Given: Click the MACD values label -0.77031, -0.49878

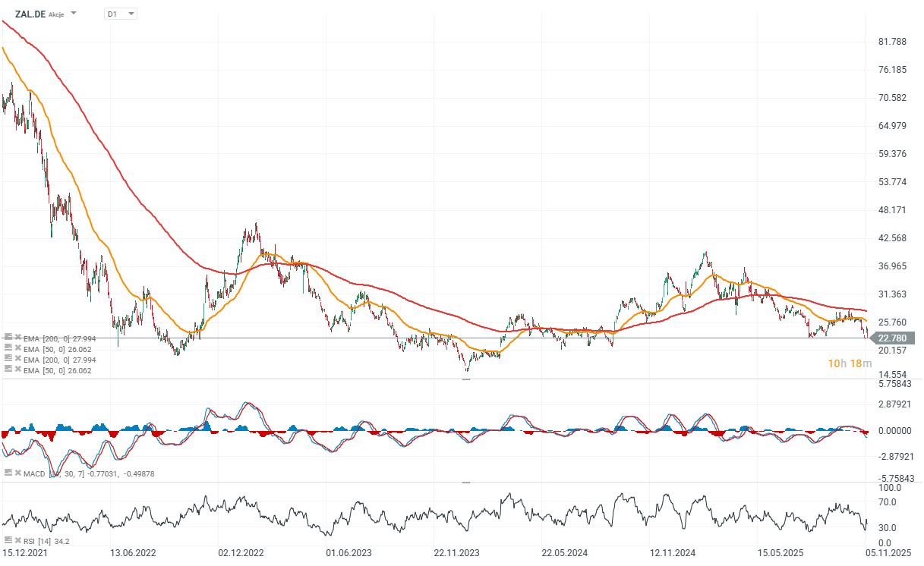Looking at the screenshot, I should [x=121, y=473].
